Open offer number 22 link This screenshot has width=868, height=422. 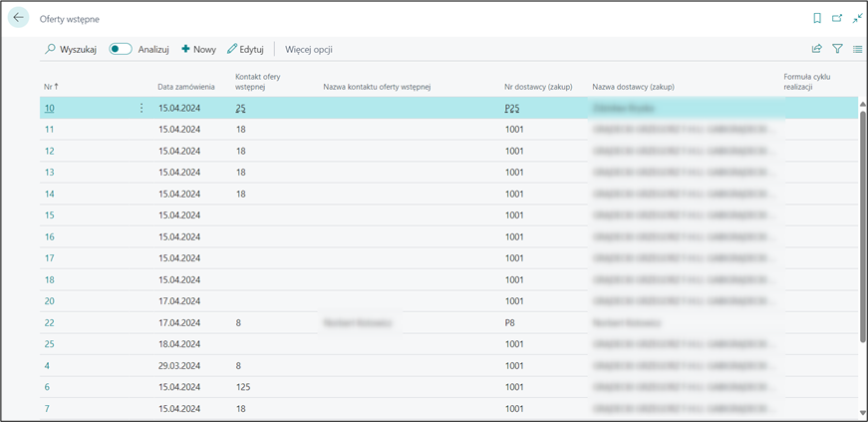(x=49, y=322)
